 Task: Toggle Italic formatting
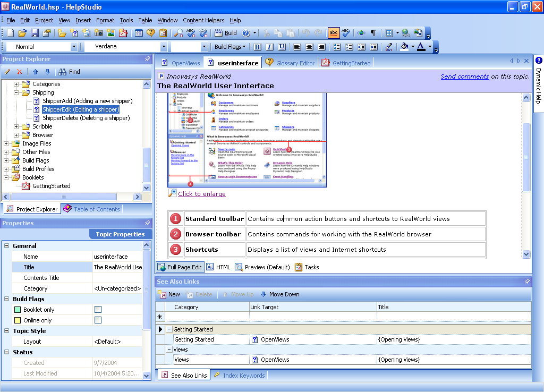click(269, 47)
